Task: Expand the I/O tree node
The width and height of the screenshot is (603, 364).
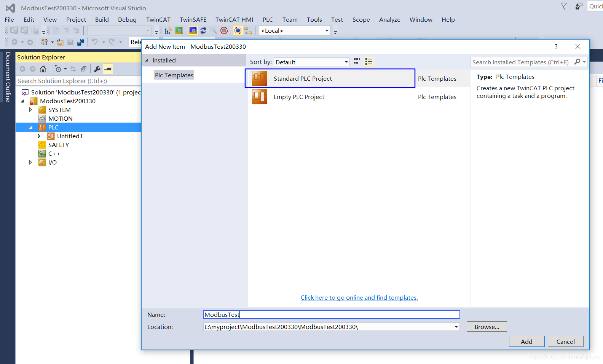Action: tap(30, 162)
